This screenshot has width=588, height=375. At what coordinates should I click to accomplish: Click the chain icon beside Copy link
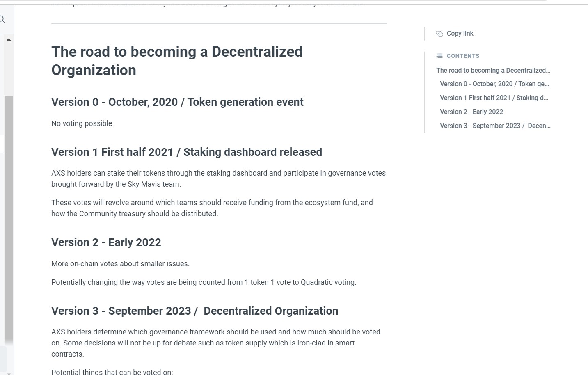click(439, 34)
